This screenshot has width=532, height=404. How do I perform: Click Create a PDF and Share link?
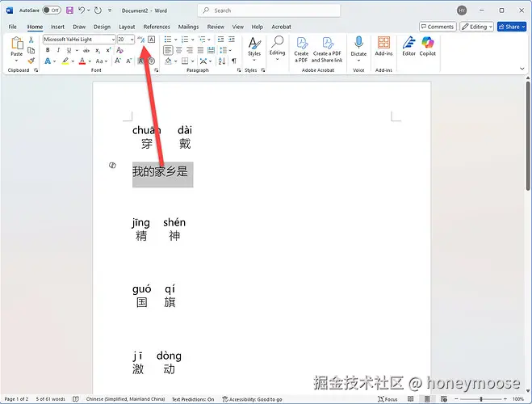point(327,49)
